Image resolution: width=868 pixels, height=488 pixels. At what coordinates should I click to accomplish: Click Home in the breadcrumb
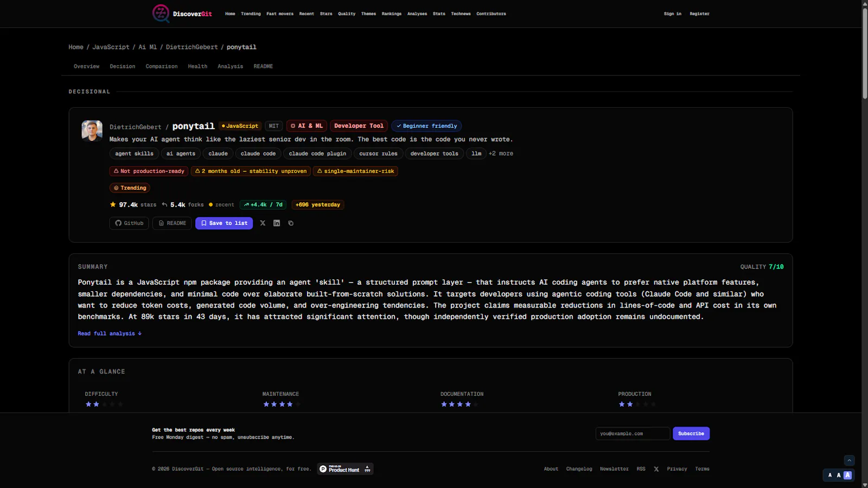coord(76,47)
